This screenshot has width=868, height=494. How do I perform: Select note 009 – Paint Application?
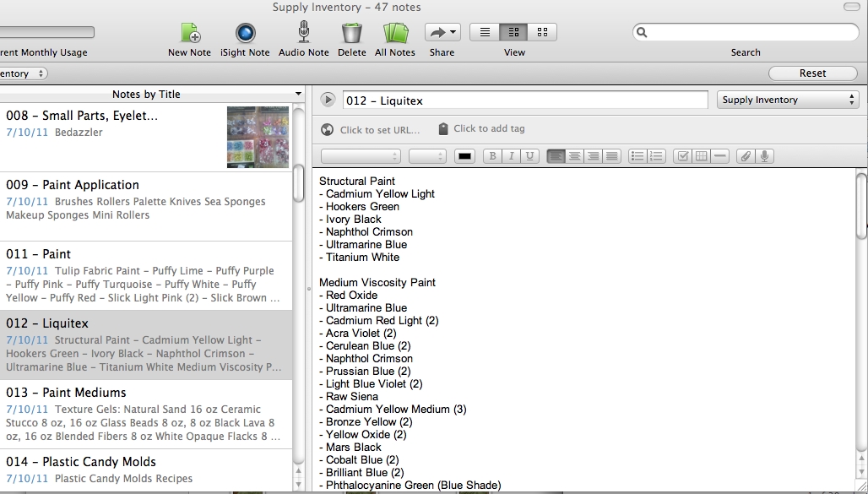tap(146, 207)
